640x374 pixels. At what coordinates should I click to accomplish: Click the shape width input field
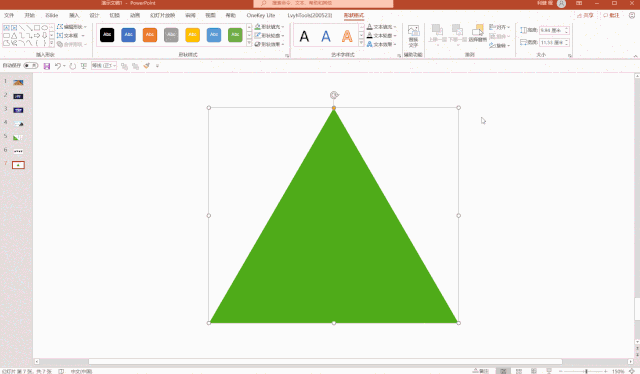pyautogui.click(x=554, y=42)
